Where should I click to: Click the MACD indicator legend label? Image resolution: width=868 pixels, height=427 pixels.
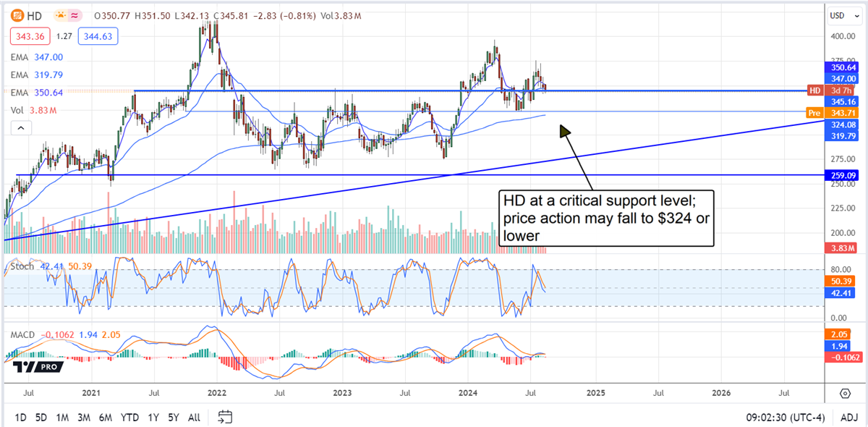click(x=22, y=335)
